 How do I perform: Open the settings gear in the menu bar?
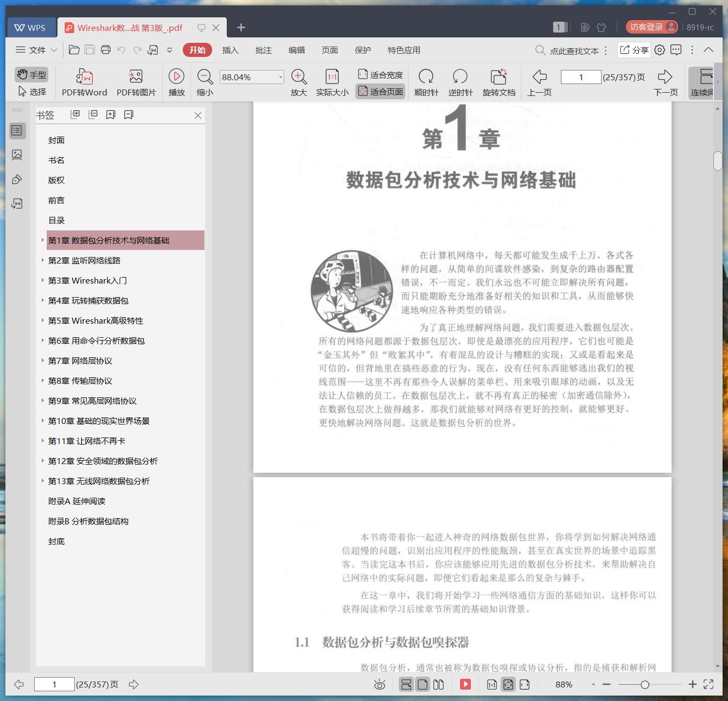tap(660, 50)
